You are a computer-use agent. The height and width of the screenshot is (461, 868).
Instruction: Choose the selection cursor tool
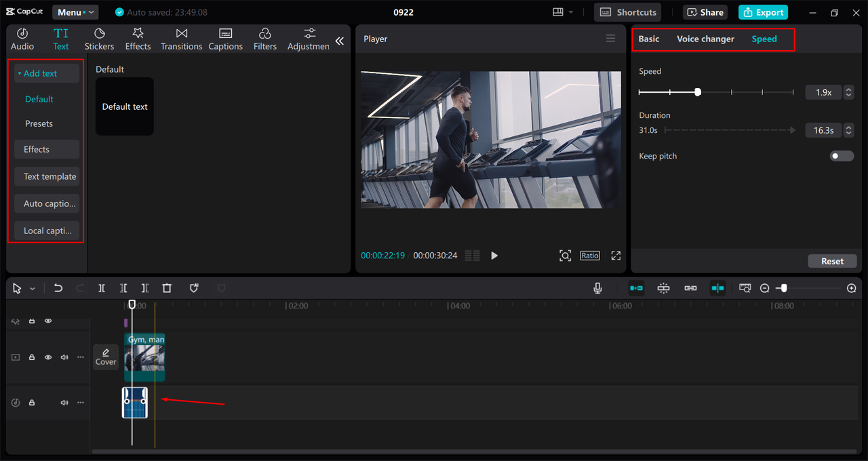(x=17, y=288)
